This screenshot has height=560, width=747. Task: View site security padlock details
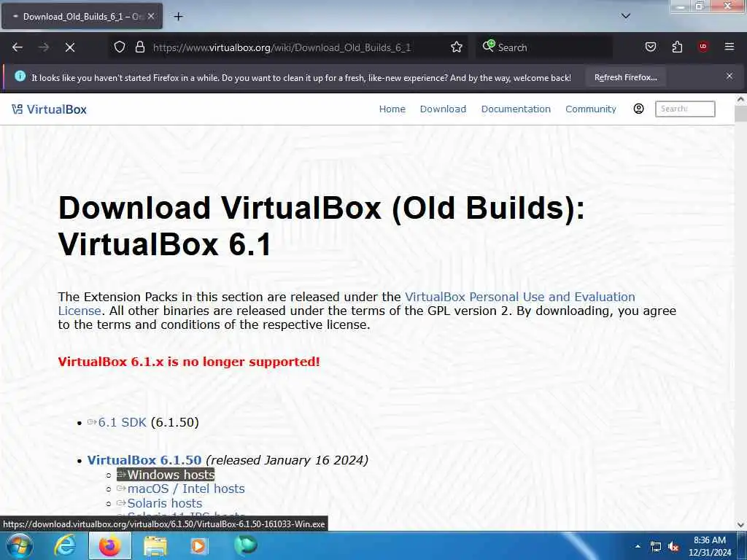click(x=139, y=47)
